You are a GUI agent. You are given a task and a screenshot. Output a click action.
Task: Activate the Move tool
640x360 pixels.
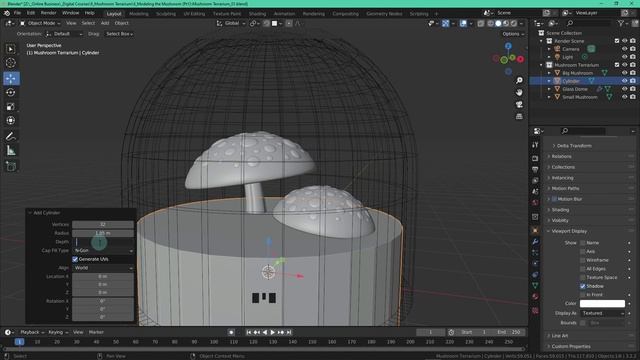pyautogui.click(x=11, y=78)
